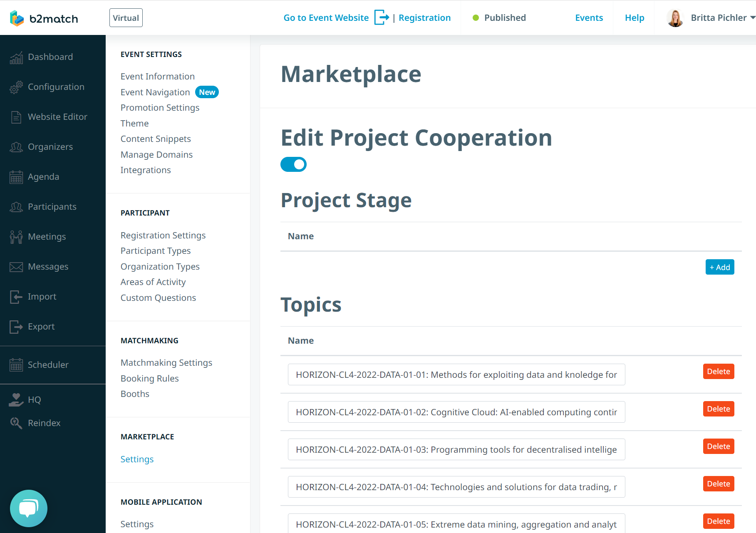756x533 pixels.
Task: Click the event website exit icon
Action: 382,17
